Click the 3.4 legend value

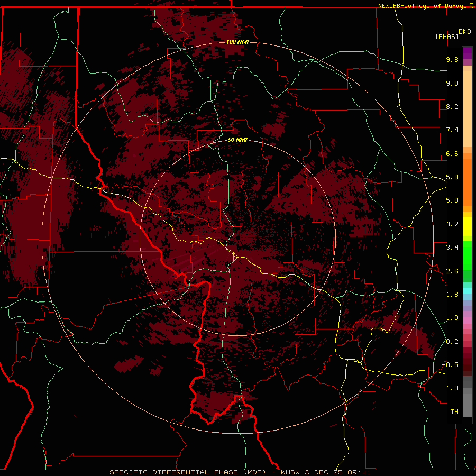[452, 248]
